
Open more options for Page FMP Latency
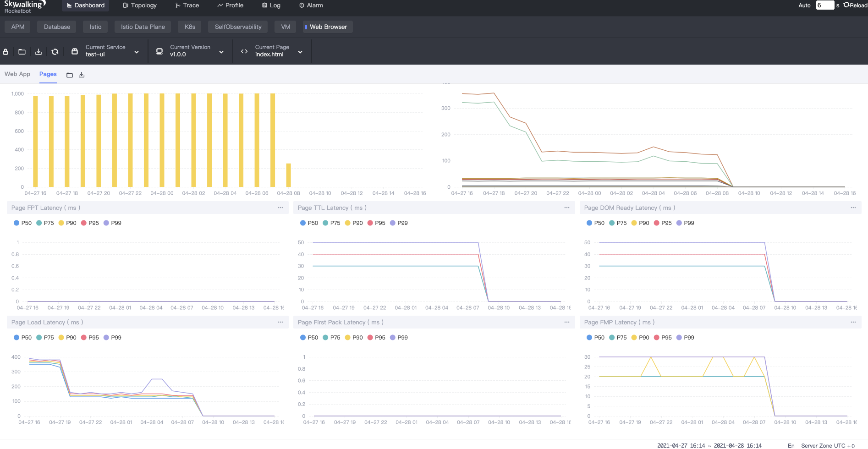click(853, 322)
